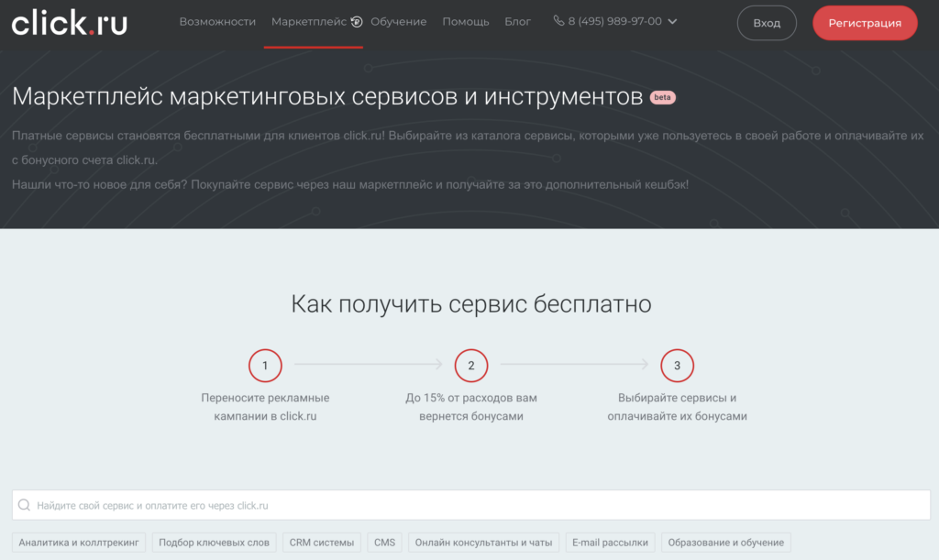This screenshot has height=560, width=939.
Task: Click text Выбирайте сервисы и оплачивайте
Action: point(678,407)
